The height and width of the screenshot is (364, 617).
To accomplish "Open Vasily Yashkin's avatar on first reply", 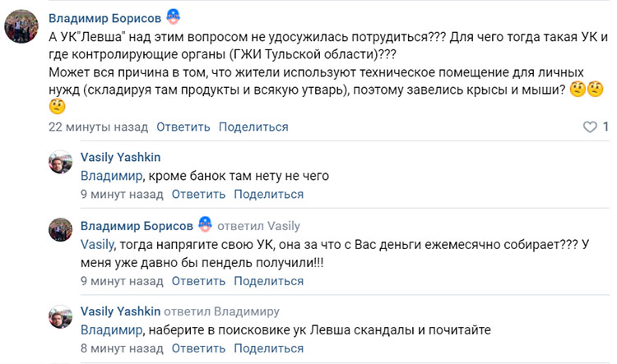I will point(63,165).
